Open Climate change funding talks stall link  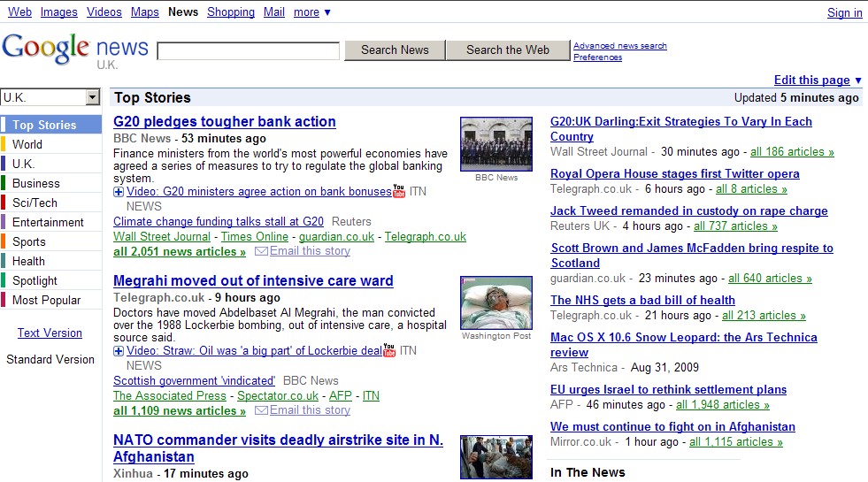coord(219,221)
